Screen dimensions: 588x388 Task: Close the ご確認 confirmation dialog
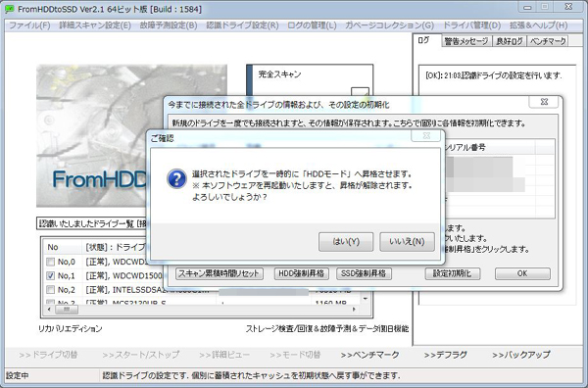[426, 136]
